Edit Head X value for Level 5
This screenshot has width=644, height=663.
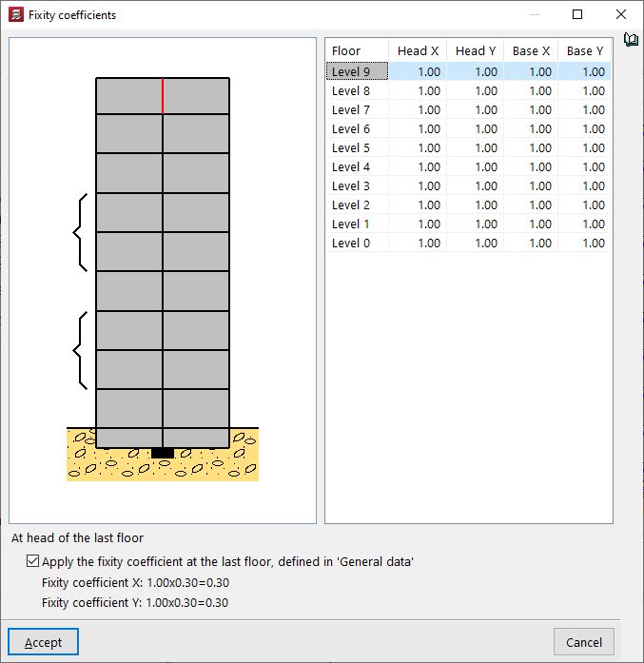(x=418, y=147)
